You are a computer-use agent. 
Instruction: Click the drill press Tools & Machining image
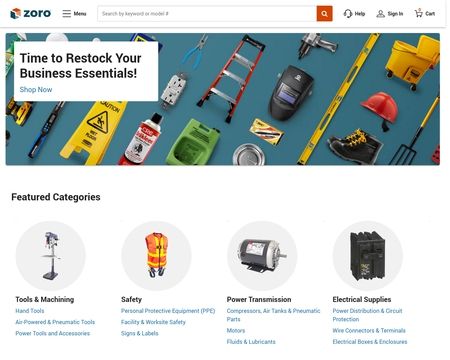(51, 256)
